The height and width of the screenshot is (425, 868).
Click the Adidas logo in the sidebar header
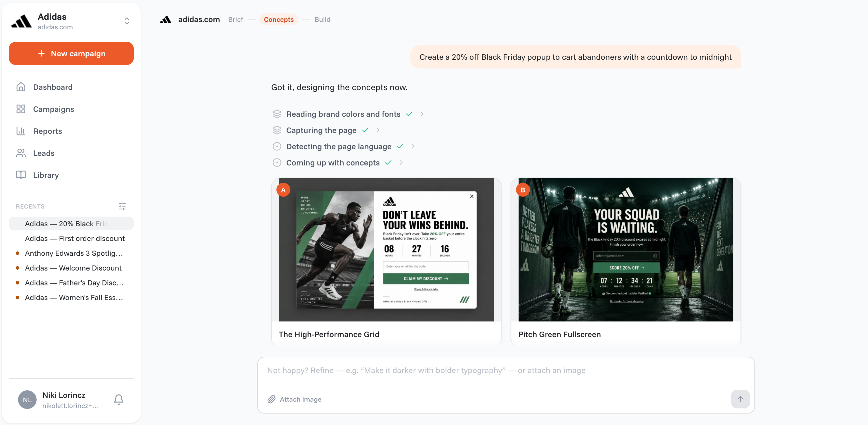click(x=21, y=21)
